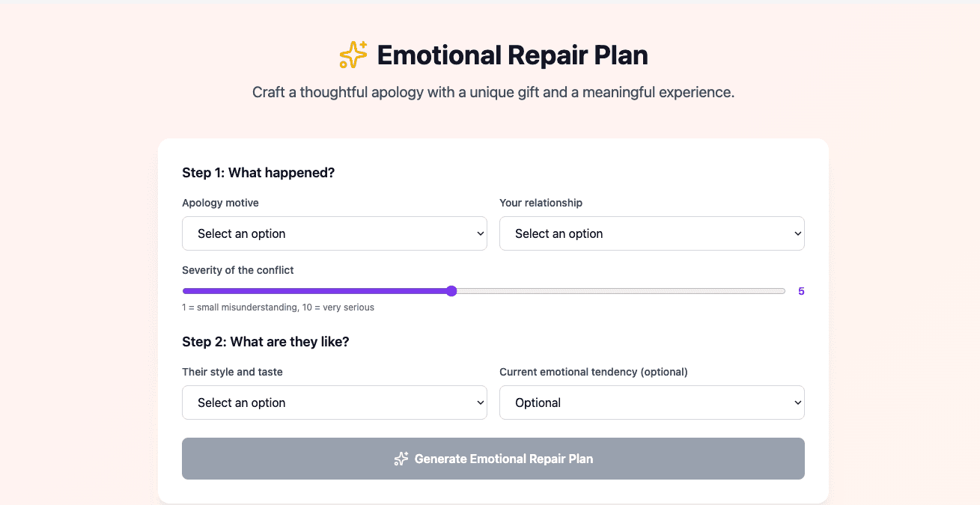The height and width of the screenshot is (505, 980).
Task: Click the Emotional Repair Plan page title
Action: 513,55
